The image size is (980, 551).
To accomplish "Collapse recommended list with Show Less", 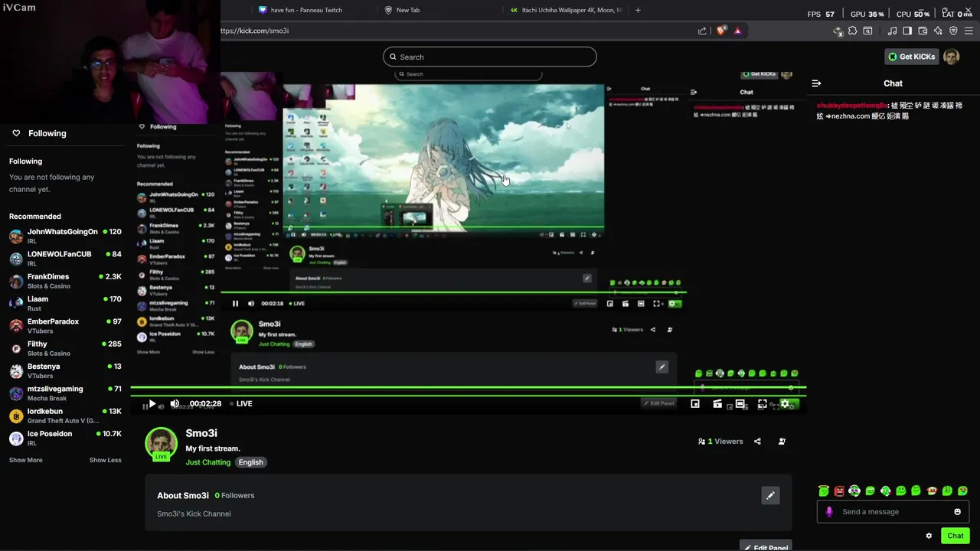I will click(105, 460).
